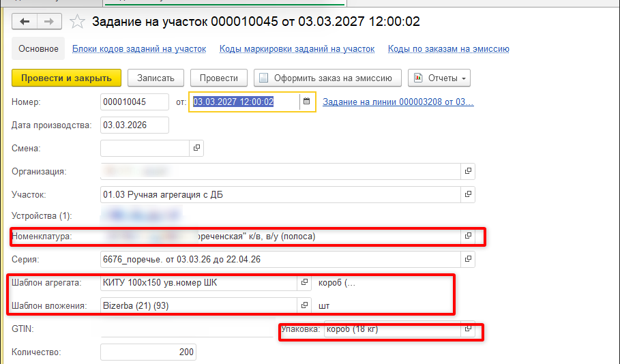Open Организация field open-form icon
620x364 pixels.
(468, 171)
